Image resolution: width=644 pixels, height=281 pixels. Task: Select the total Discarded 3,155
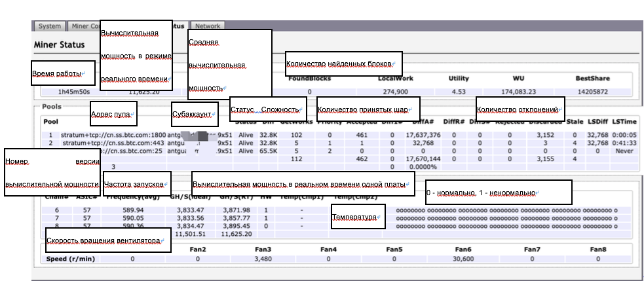pyautogui.click(x=546, y=159)
